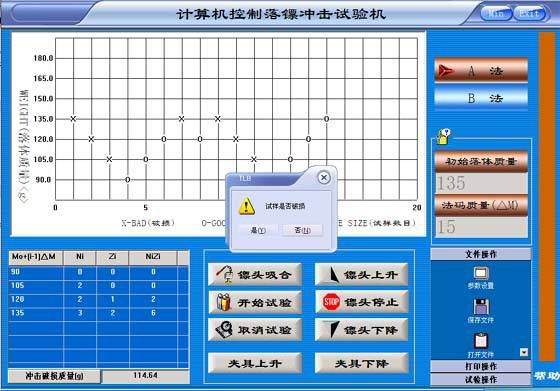Click 是(Y) in the specimen damage dialog

point(258,230)
